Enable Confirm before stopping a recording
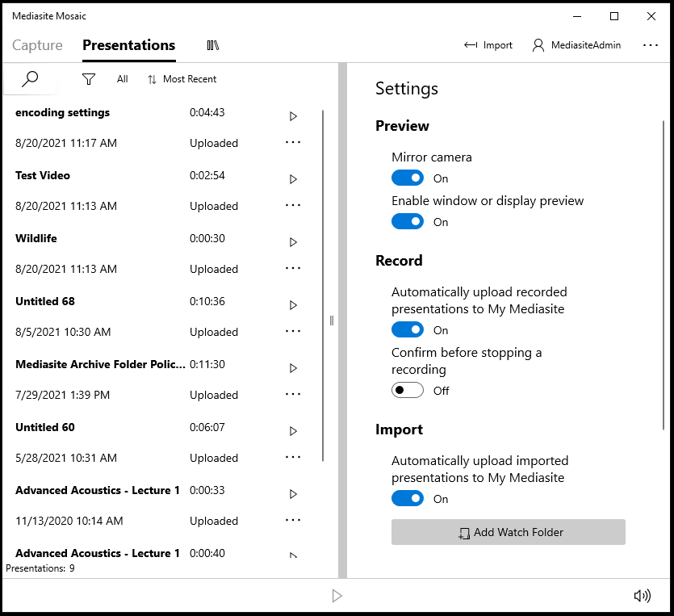674x616 pixels. point(408,390)
